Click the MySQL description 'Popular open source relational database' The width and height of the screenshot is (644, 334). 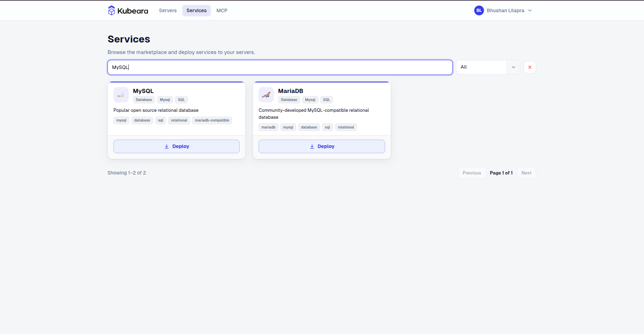(x=156, y=110)
